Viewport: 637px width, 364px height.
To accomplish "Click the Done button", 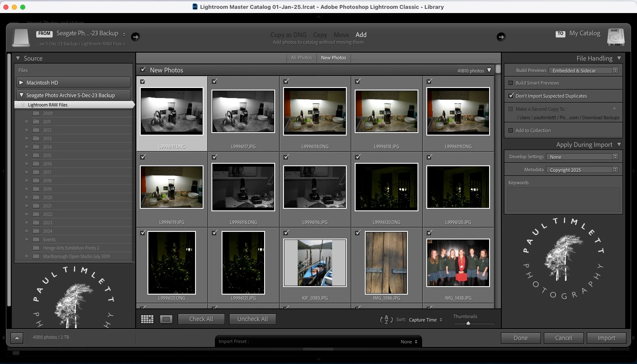I will coord(521,338).
